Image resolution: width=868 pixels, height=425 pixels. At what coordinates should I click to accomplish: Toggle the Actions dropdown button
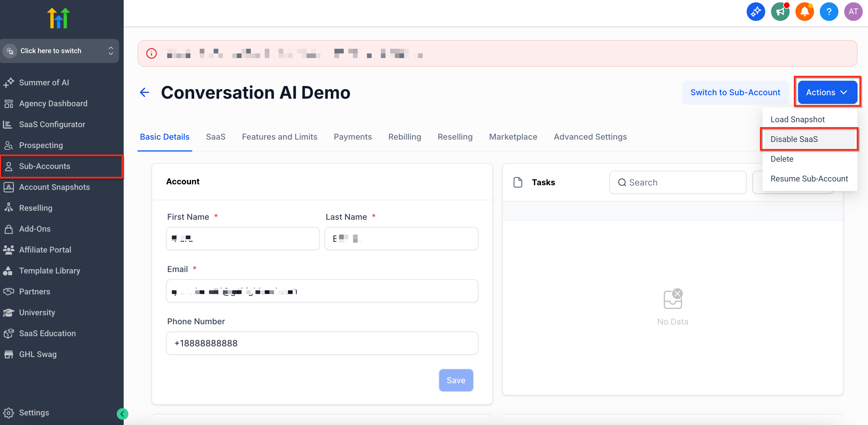tap(827, 92)
